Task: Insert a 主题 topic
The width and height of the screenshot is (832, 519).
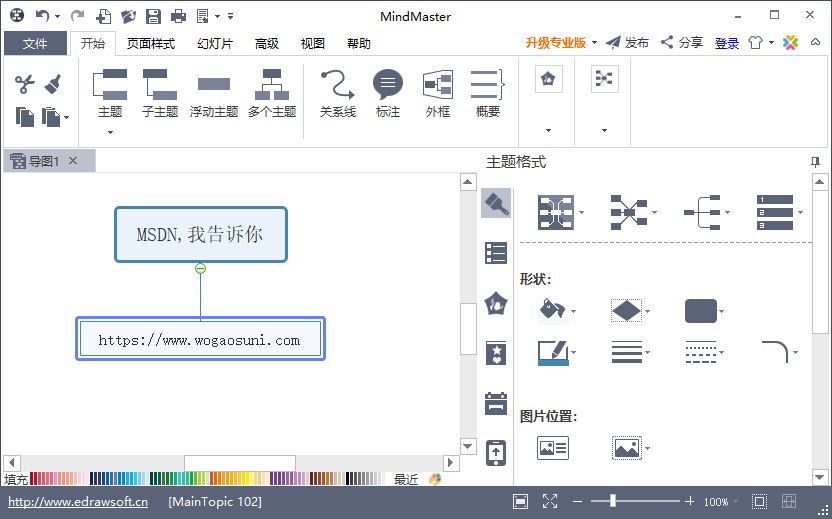Action: click(x=110, y=93)
